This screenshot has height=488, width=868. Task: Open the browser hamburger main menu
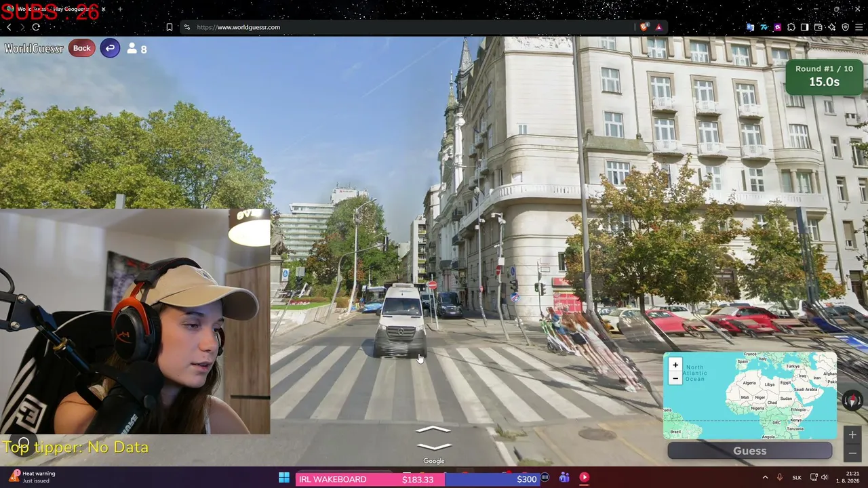859,27
